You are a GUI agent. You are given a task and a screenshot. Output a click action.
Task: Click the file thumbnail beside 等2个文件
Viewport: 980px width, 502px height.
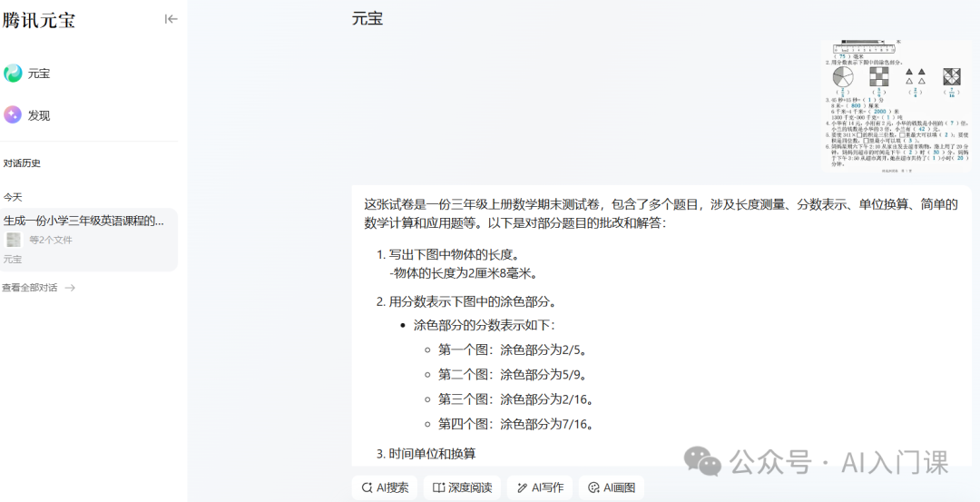tap(14, 240)
